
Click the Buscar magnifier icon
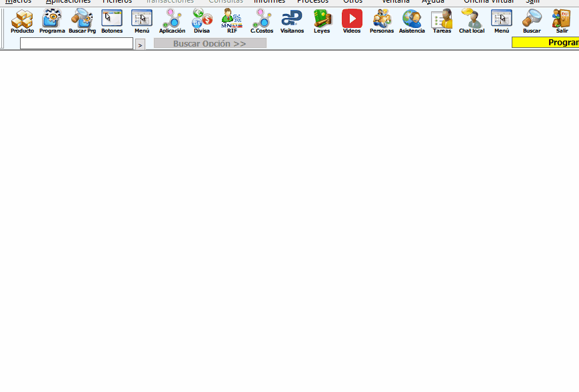click(x=532, y=20)
